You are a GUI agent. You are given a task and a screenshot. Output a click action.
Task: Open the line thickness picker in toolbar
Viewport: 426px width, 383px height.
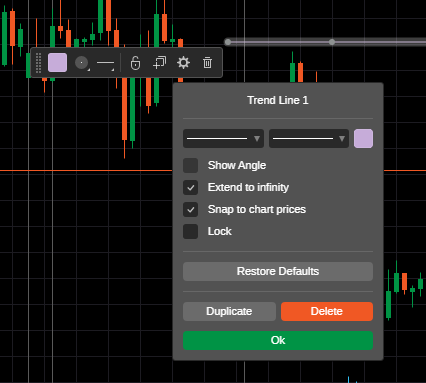click(x=105, y=63)
